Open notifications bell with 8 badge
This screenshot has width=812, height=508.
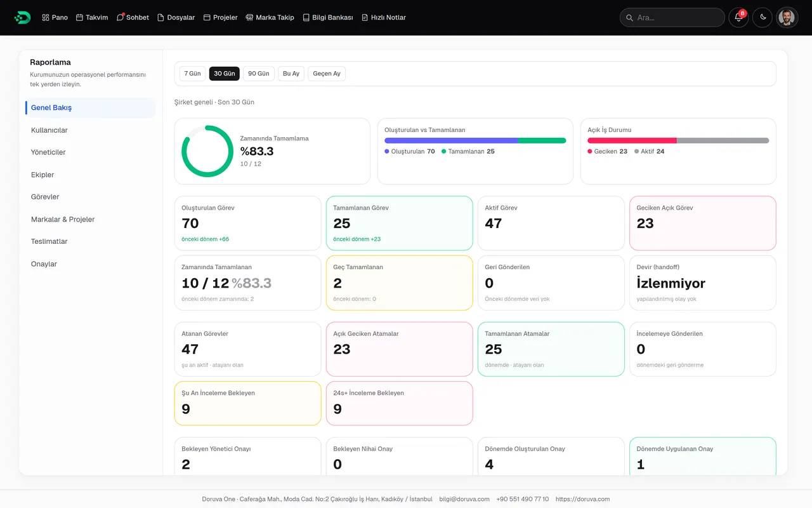[738, 17]
